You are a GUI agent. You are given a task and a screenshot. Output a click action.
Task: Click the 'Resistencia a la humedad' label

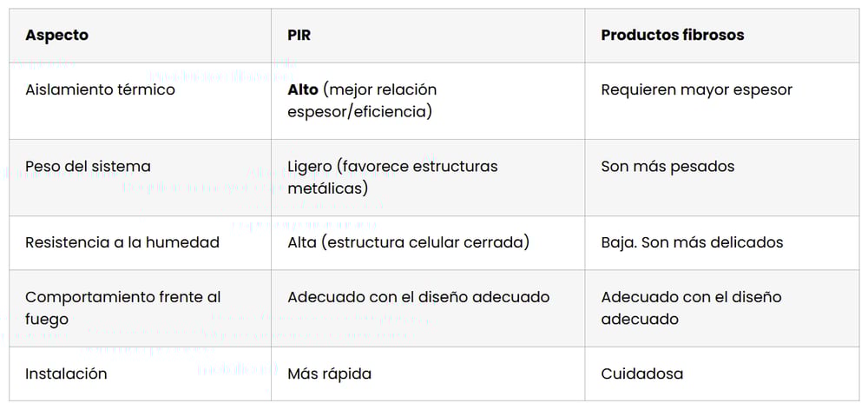[x=122, y=242]
